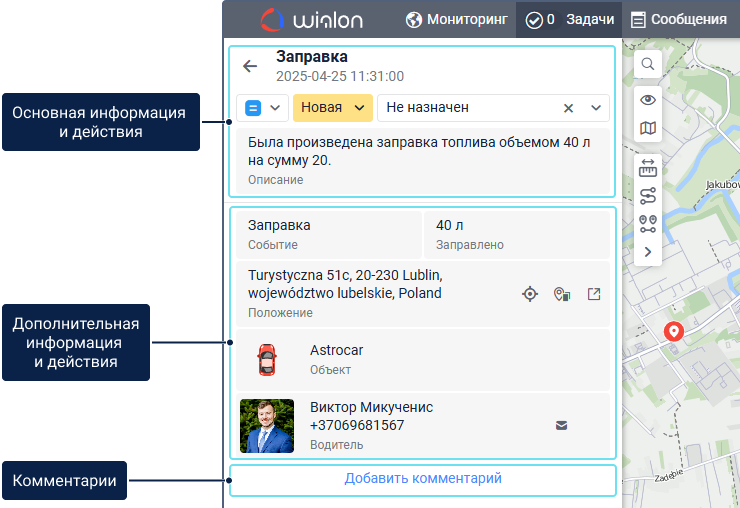Viewport: 740px width, 508px height.
Task: Click the red location marker on map
Action: pos(674,331)
